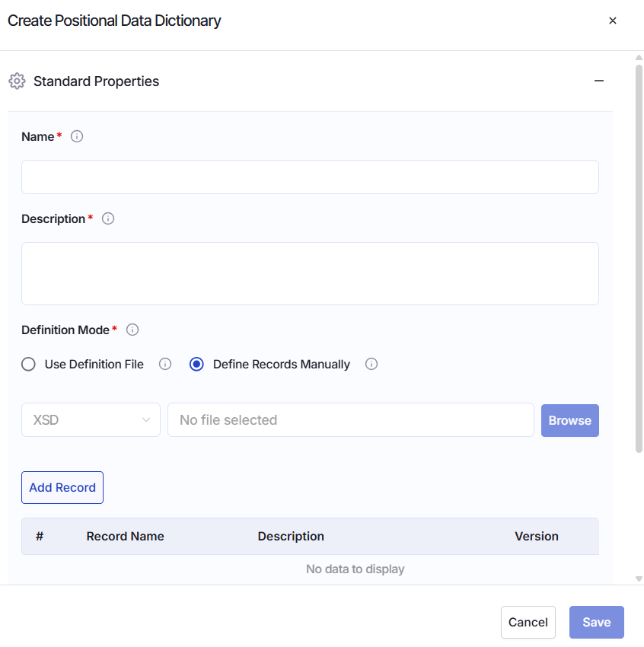Image resolution: width=644 pixels, height=647 pixels.
Task: Open the XSD file type dropdown
Action: click(x=91, y=420)
